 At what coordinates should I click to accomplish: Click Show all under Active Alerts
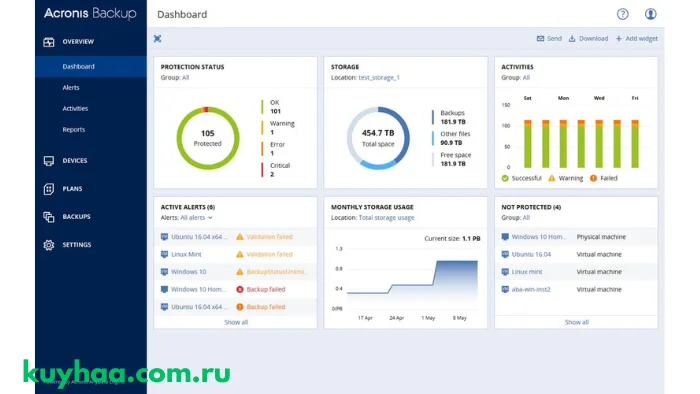point(236,322)
